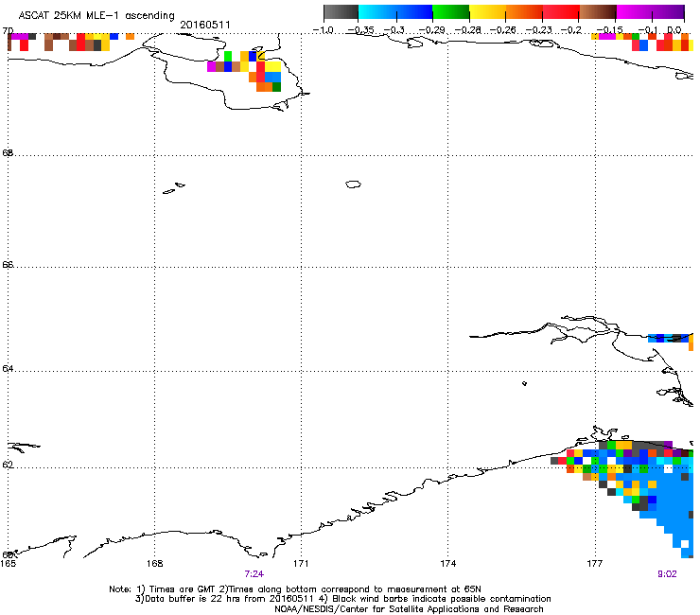Click the latitude label "64"

pos(8,369)
